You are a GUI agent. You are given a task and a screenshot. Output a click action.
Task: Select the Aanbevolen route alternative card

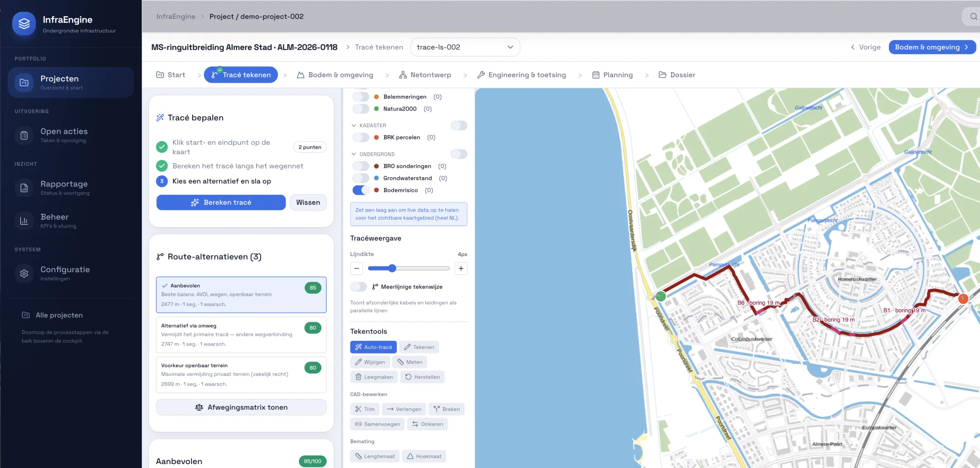[241, 295]
